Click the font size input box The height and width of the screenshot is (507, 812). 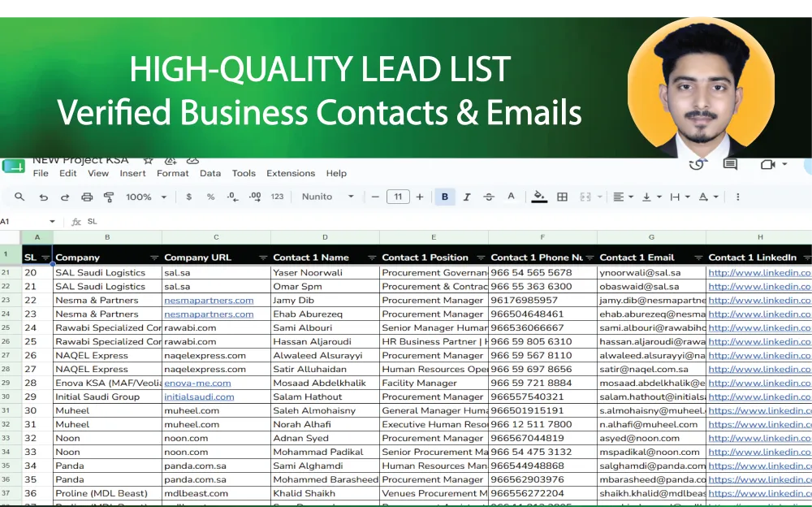(x=398, y=197)
